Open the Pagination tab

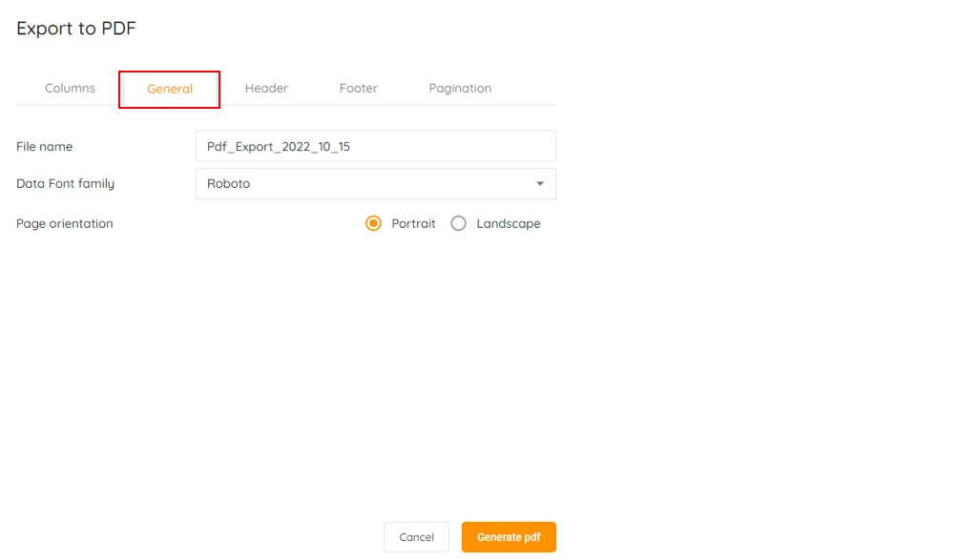click(x=460, y=89)
